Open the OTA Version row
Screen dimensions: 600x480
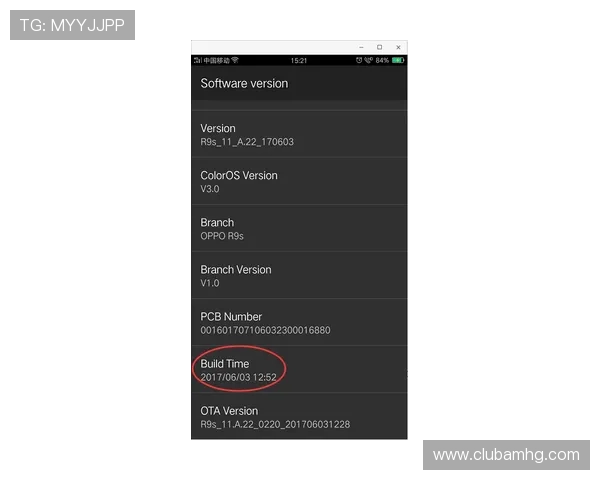[x=299, y=416]
